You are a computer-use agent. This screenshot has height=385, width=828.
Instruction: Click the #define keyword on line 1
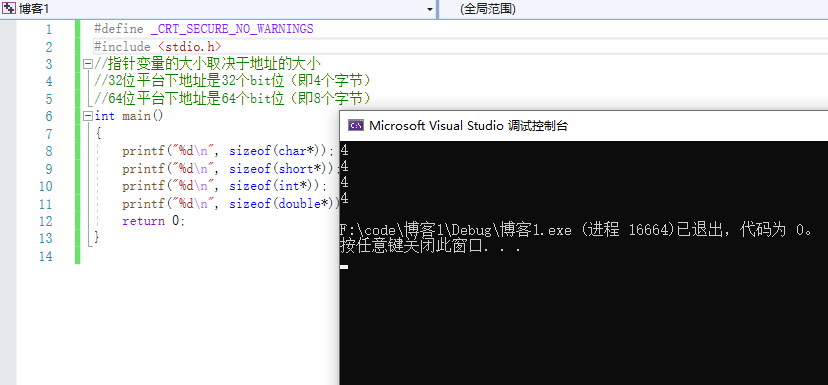point(119,29)
